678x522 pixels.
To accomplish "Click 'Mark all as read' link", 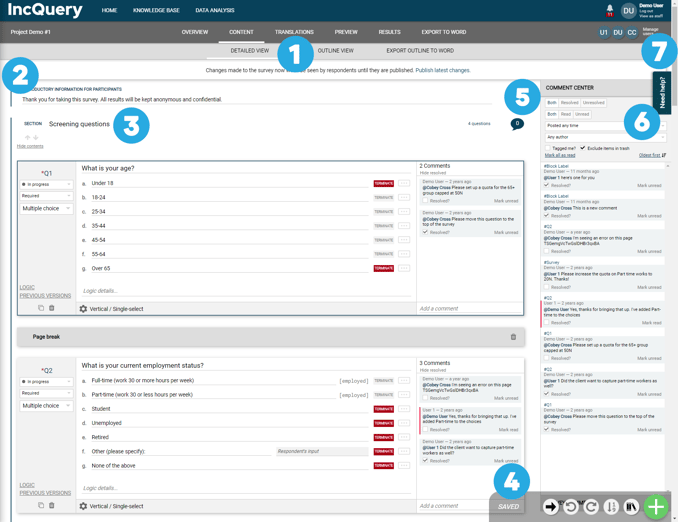I will pos(560,155).
